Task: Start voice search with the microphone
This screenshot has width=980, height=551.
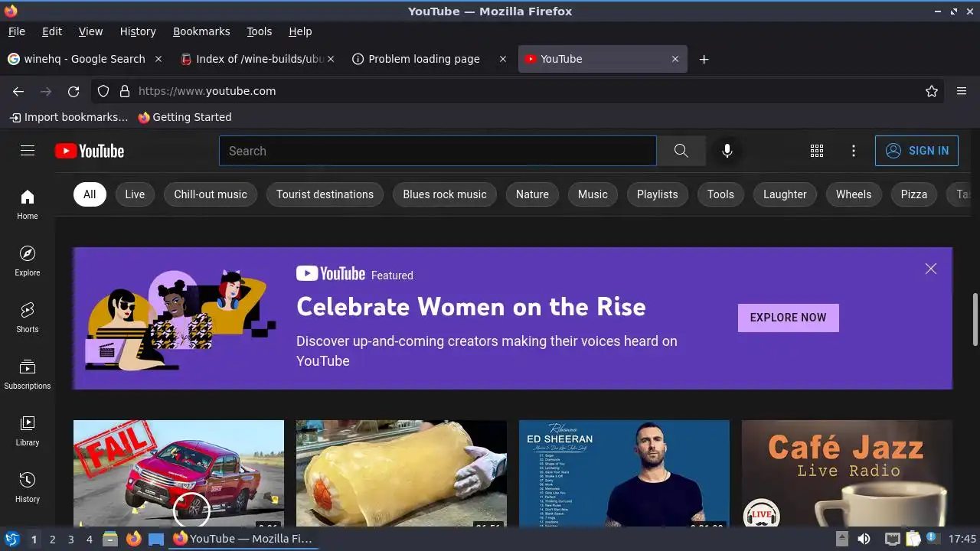Action: tap(727, 151)
